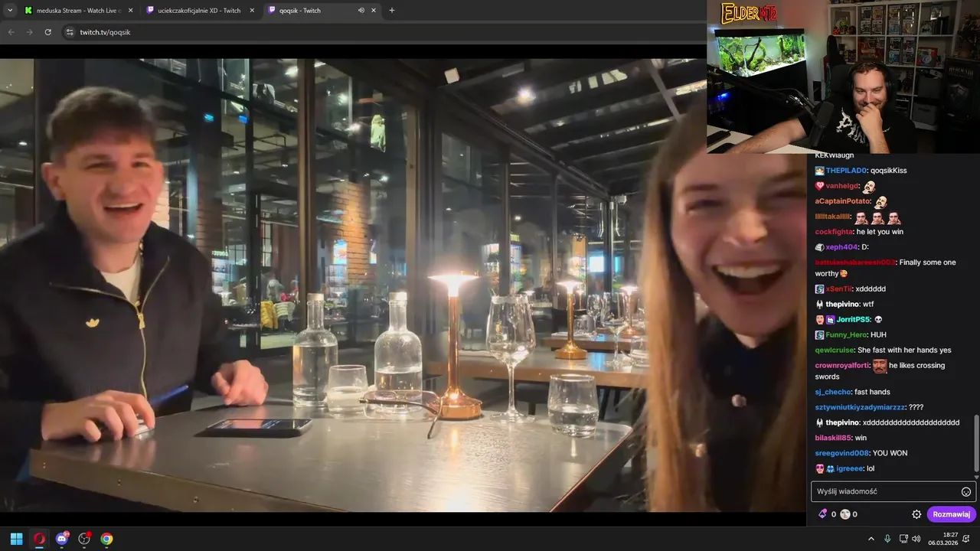The height and width of the screenshot is (551, 980).
Task: Open username JorritPS5 in chat
Action: click(854, 320)
